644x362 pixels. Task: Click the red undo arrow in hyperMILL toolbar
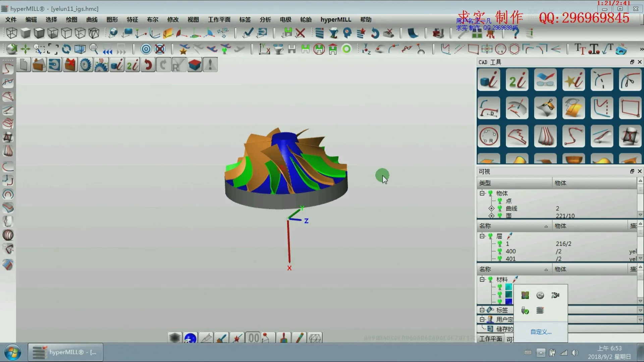click(x=148, y=65)
